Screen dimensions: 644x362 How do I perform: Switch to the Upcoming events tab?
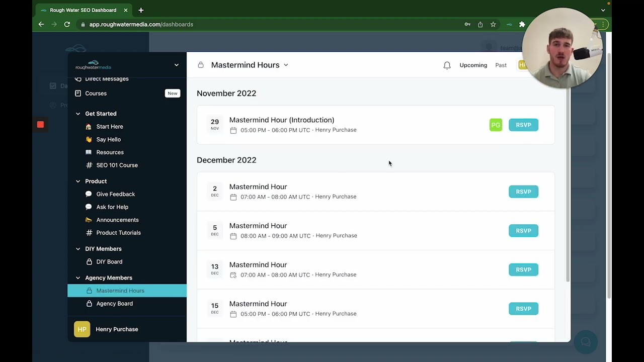coord(473,65)
